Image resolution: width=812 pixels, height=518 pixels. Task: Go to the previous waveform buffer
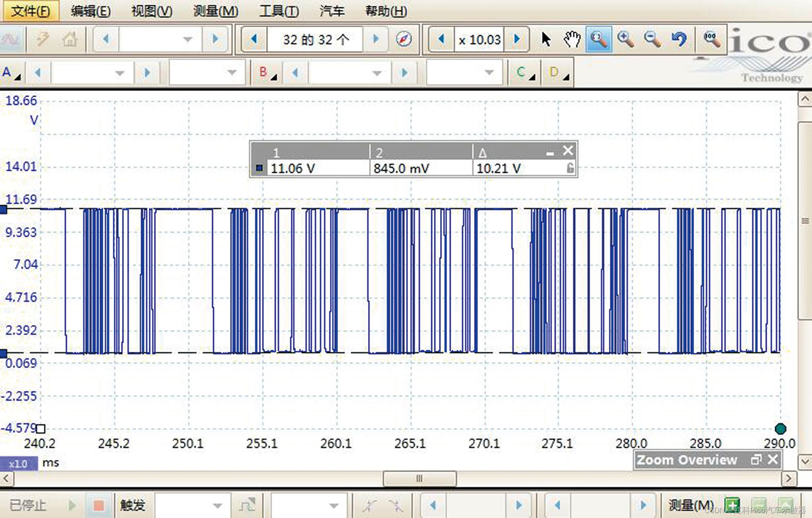click(x=254, y=39)
